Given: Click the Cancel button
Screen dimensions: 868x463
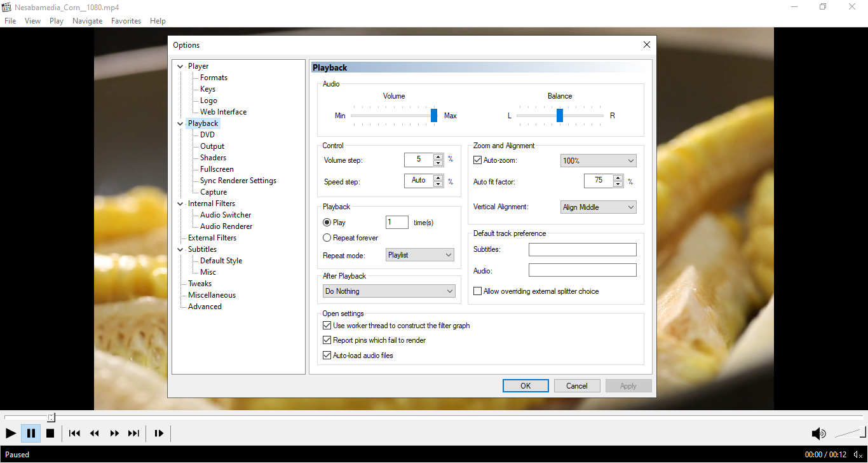Looking at the screenshot, I should (577, 386).
